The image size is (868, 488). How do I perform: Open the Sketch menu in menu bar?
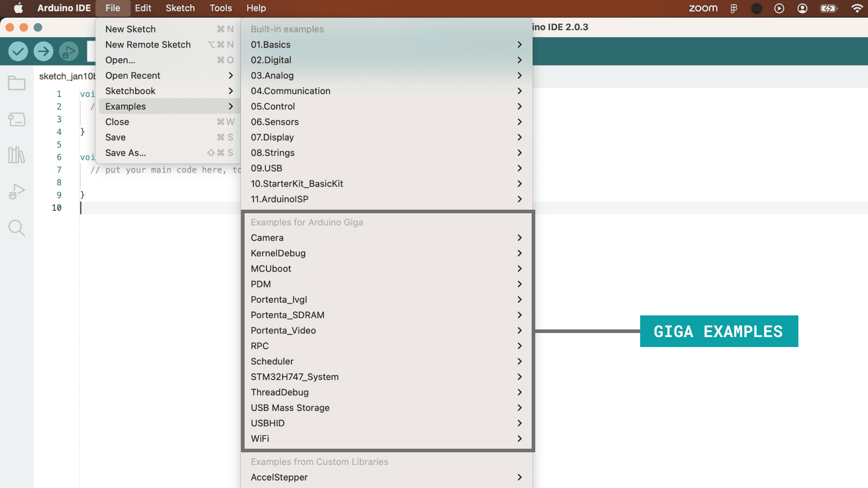click(x=180, y=8)
